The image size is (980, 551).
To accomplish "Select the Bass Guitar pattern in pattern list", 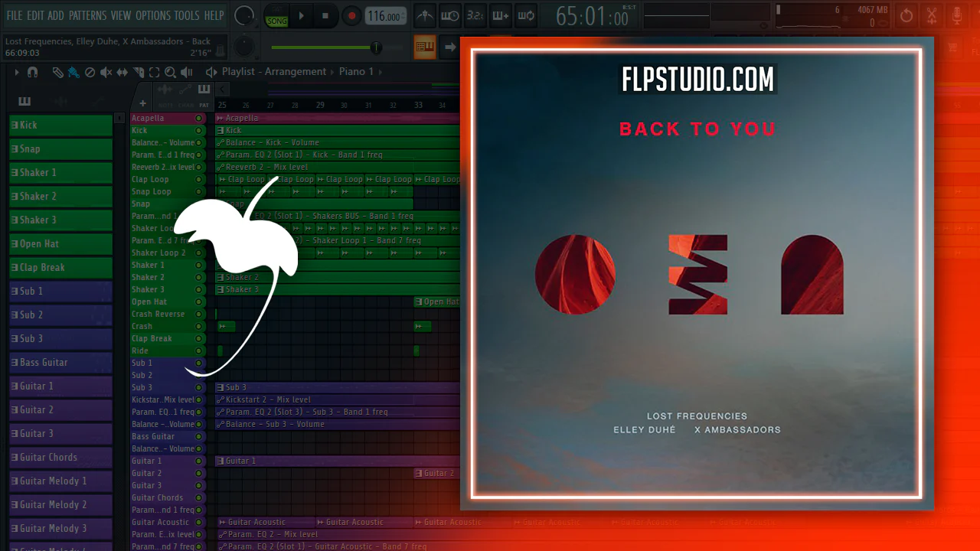I will click(60, 362).
